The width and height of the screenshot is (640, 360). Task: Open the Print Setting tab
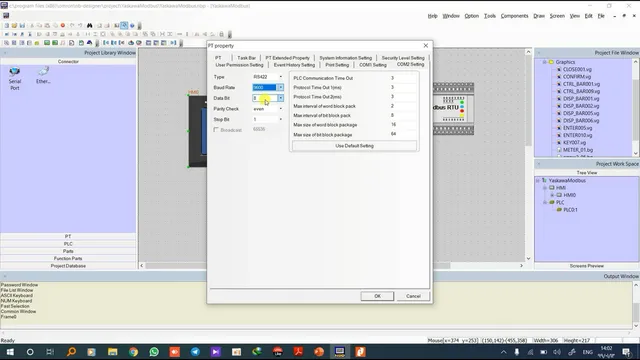pos(337,65)
